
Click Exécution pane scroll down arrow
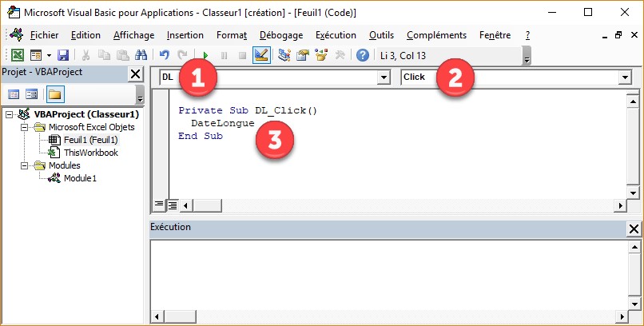click(634, 304)
